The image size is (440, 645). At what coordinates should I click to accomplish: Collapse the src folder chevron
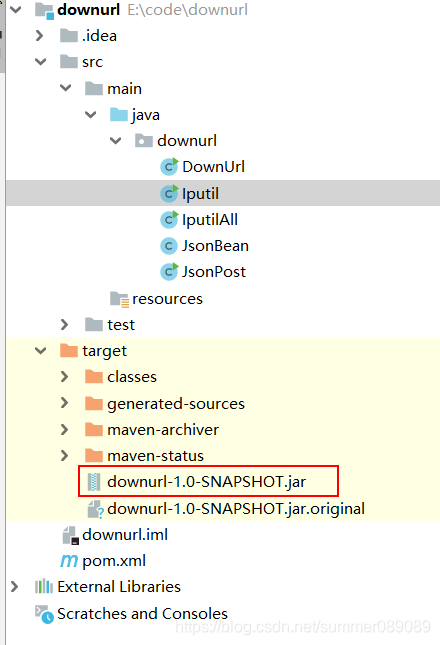(41, 62)
